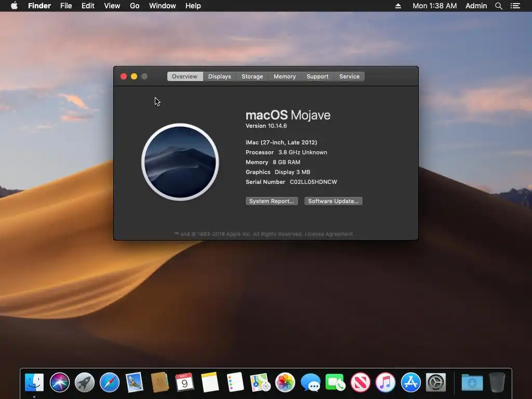This screenshot has height=399, width=532.
Task: Open the Trash in Dock
Action: coord(497,382)
